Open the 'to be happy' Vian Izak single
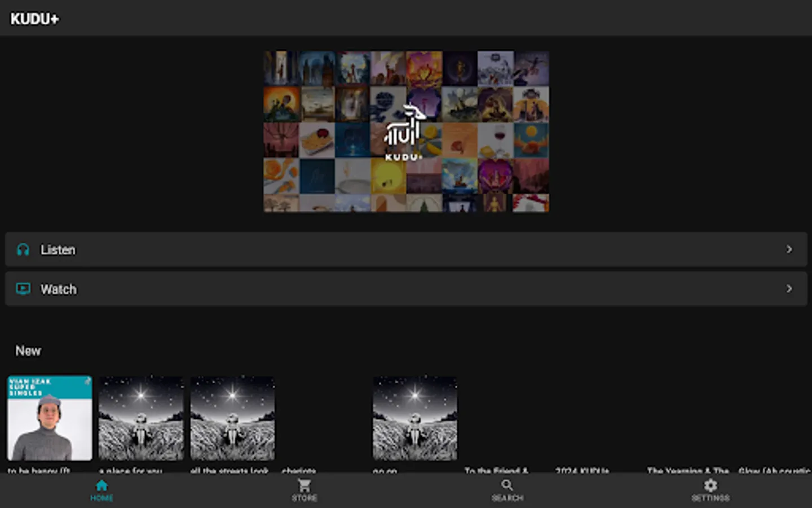This screenshot has height=508, width=812. pos(49,419)
